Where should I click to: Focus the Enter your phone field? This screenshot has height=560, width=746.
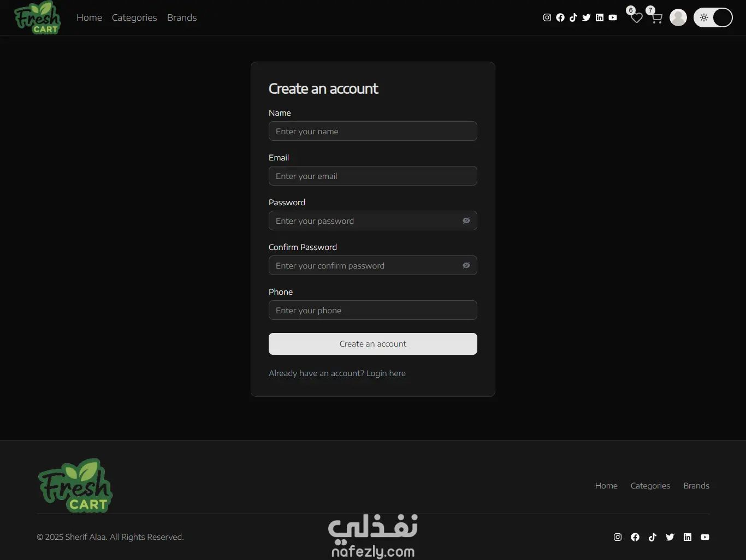coord(373,310)
